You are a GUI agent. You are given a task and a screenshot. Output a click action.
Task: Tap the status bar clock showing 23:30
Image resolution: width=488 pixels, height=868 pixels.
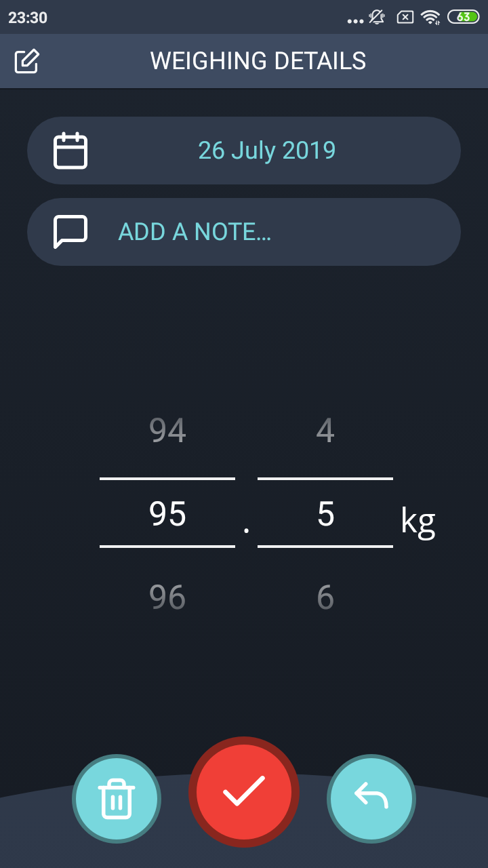28,18
